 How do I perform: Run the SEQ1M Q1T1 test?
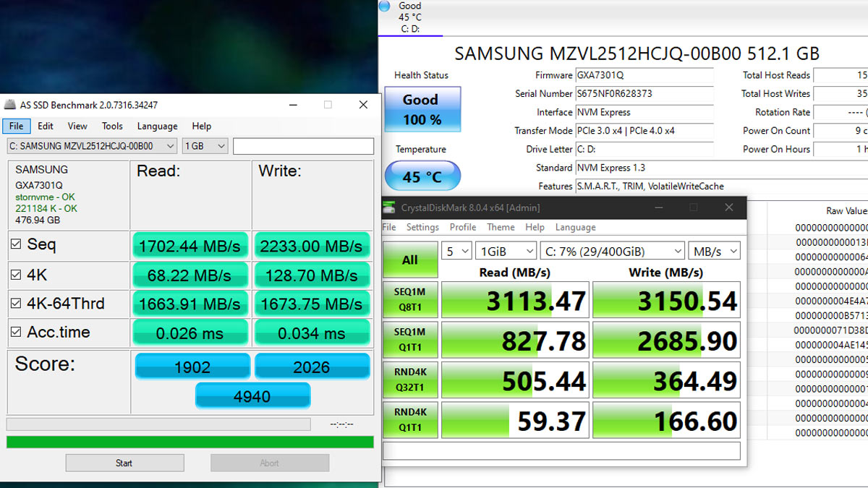(410, 340)
